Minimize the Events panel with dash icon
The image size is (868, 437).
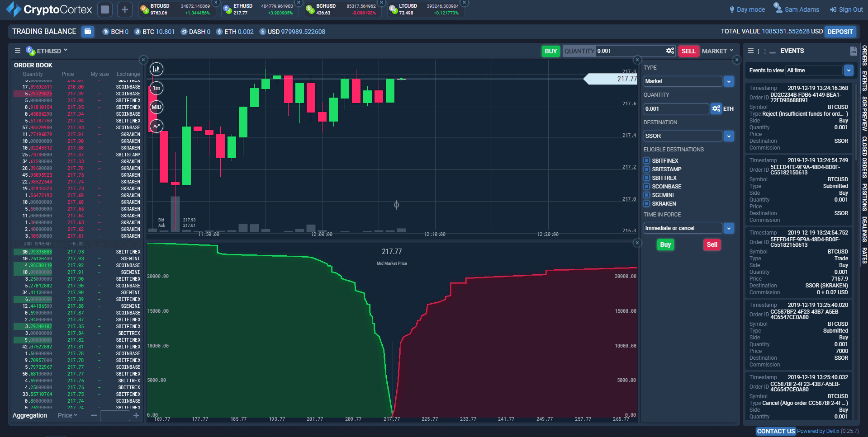[x=773, y=52]
